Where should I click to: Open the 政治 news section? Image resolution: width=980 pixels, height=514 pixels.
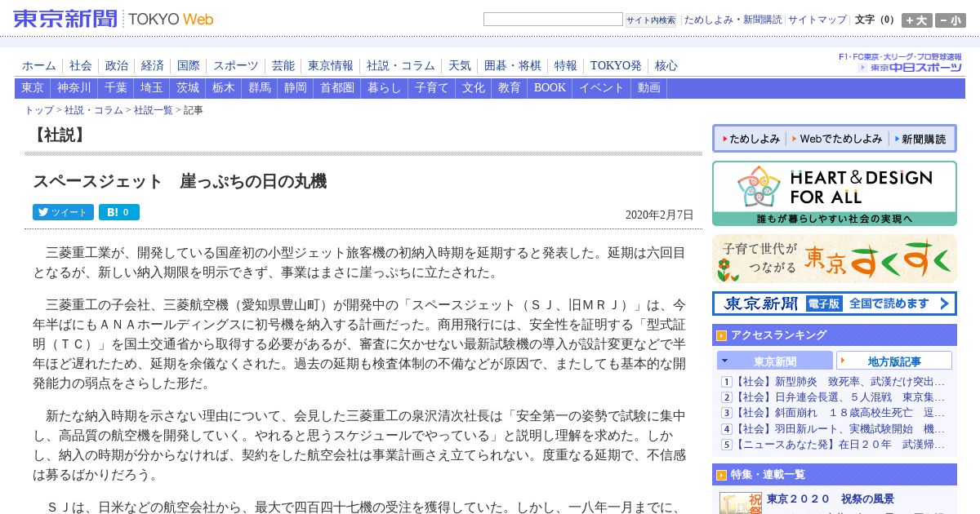tap(117, 66)
